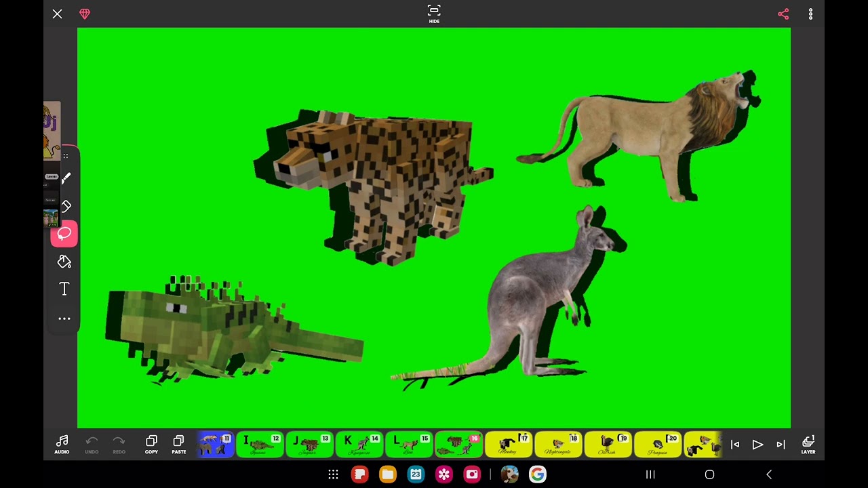Screen dimensions: 868x488
Task: Tap the pixelated jaguar on canvas
Action: [x=373, y=186]
